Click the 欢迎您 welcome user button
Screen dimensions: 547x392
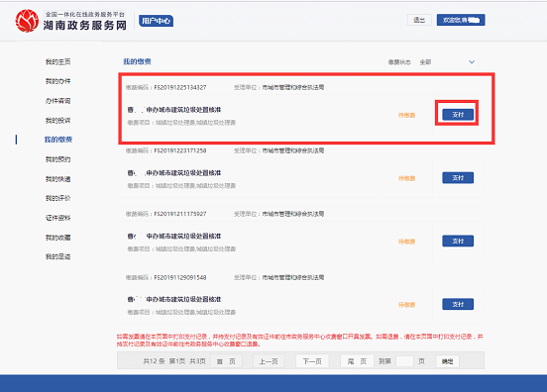tap(461, 20)
